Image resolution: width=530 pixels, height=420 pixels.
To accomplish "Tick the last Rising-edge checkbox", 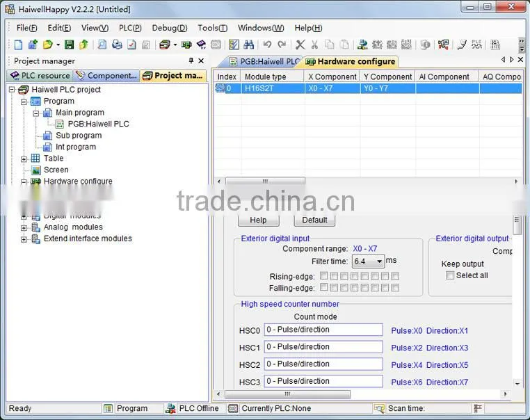I will click(395, 276).
